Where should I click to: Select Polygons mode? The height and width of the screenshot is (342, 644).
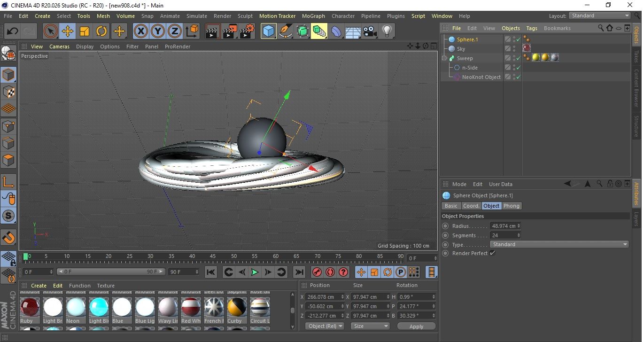(8, 160)
